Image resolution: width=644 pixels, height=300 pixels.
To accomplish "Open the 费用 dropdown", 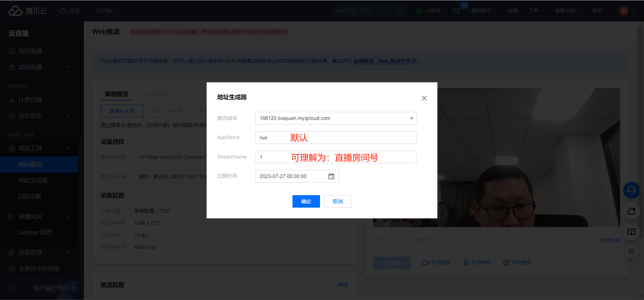I will pyautogui.click(x=599, y=11).
